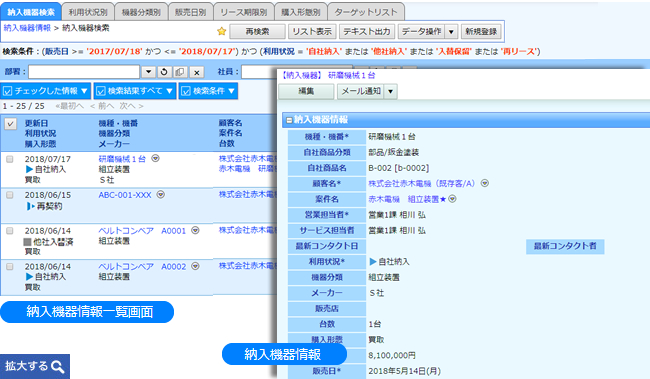The image size is (650, 379).
Task: Open the 検索条件 dropdown
Action: tap(208, 91)
